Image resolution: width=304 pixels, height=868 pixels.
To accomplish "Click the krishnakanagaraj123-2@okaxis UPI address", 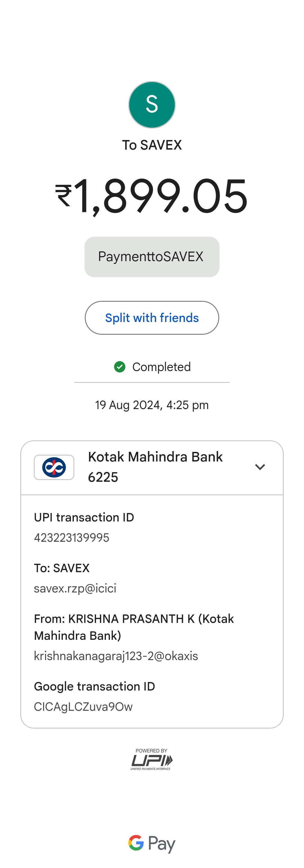I will (x=116, y=656).
